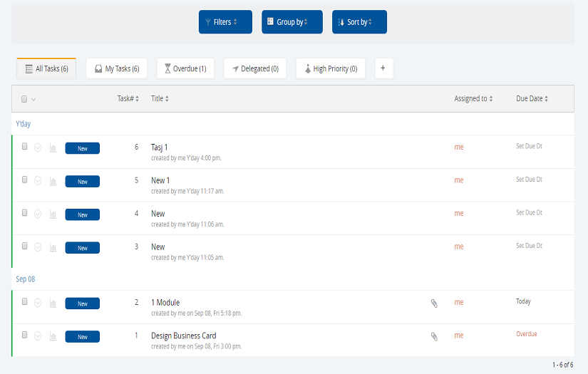588x374 pixels.
Task: Open the bar chart icon for task 3
Action: click(x=53, y=248)
